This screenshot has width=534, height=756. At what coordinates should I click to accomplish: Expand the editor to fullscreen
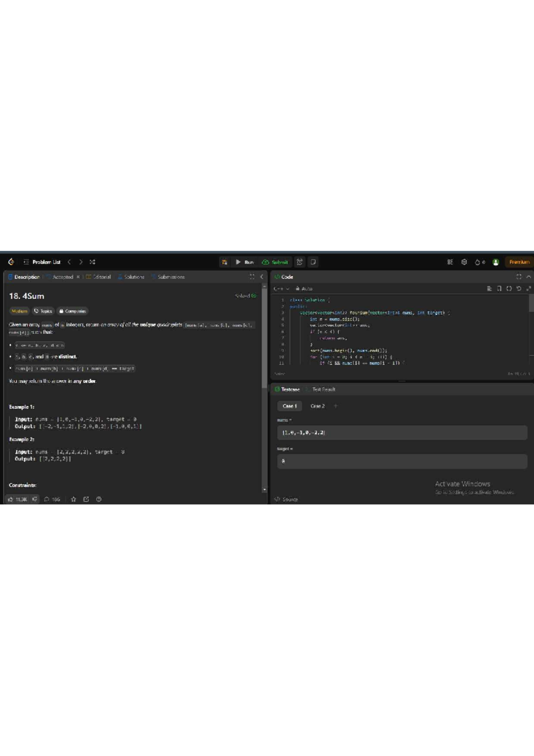[x=528, y=289]
